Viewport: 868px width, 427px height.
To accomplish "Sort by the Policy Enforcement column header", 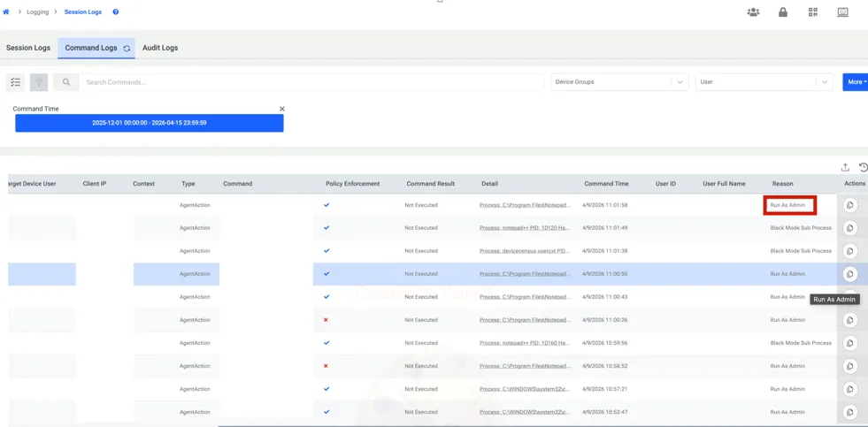I will click(353, 184).
